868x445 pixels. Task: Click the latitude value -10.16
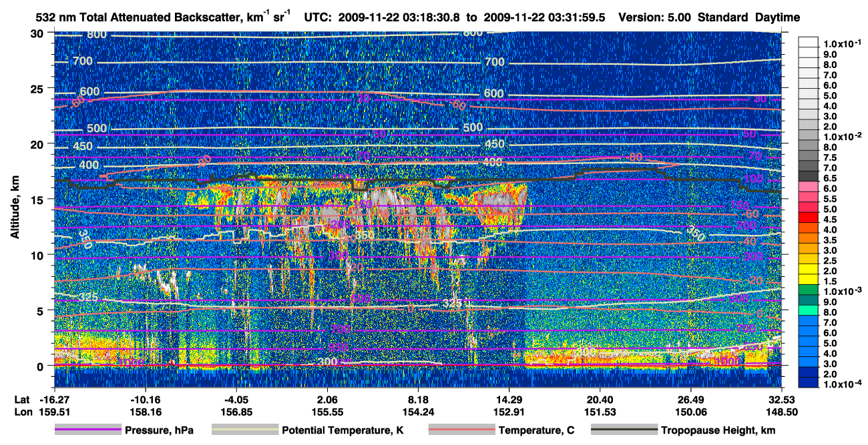pyautogui.click(x=145, y=399)
